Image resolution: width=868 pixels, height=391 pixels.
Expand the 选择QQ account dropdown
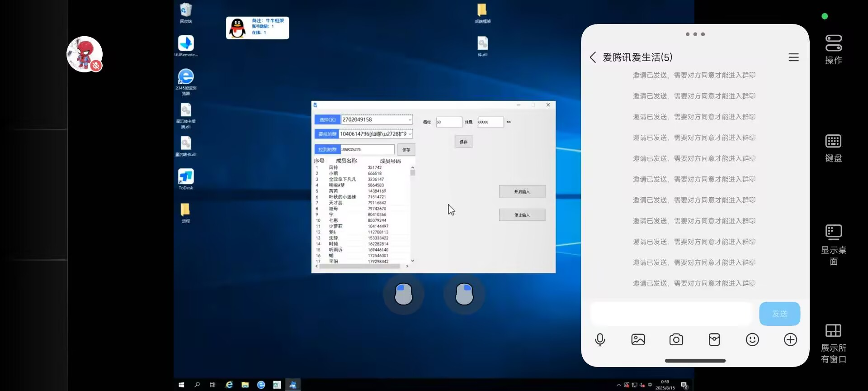pos(410,119)
